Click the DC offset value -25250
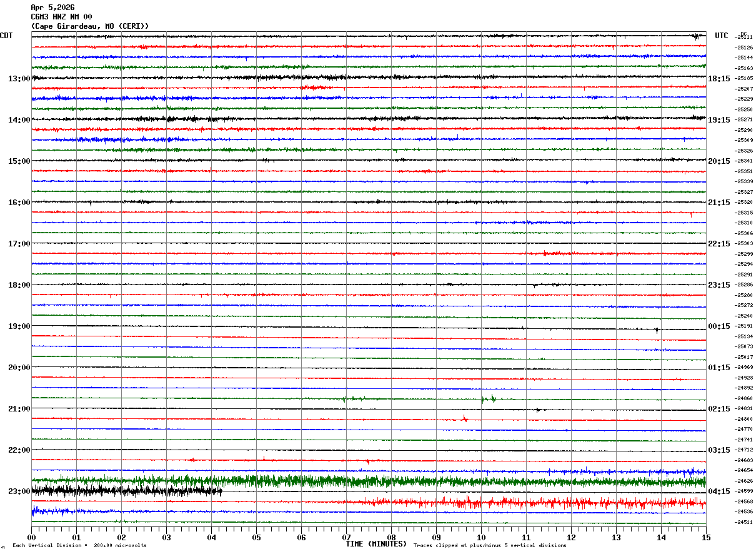The image size is (756, 554). (744, 109)
